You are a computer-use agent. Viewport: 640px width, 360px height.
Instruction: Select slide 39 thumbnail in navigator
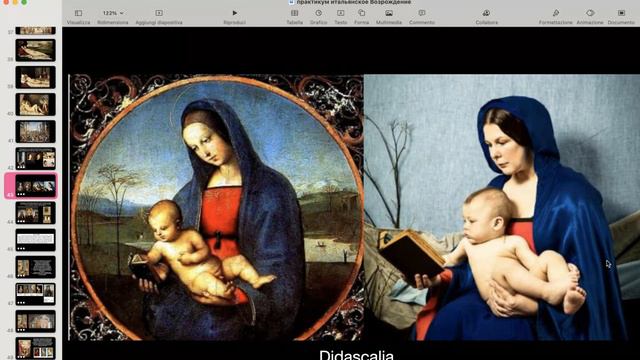(36, 77)
